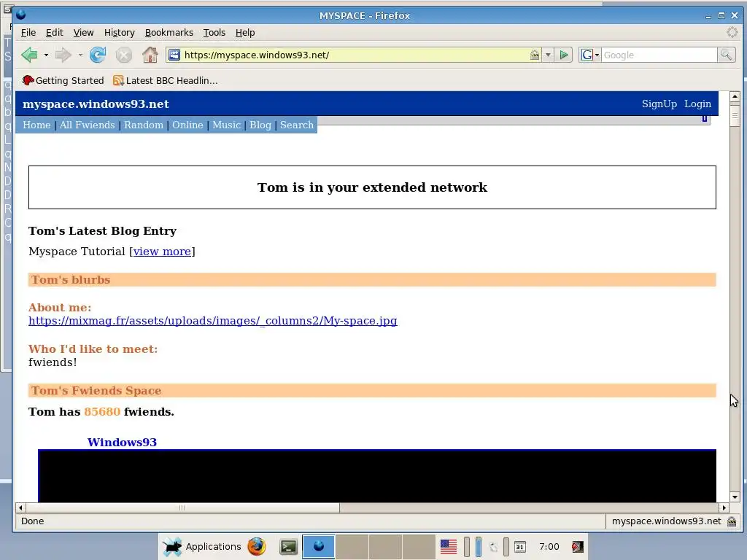Image resolution: width=747 pixels, height=560 pixels.
Task: Open the Music section
Action: [x=226, y=125]
